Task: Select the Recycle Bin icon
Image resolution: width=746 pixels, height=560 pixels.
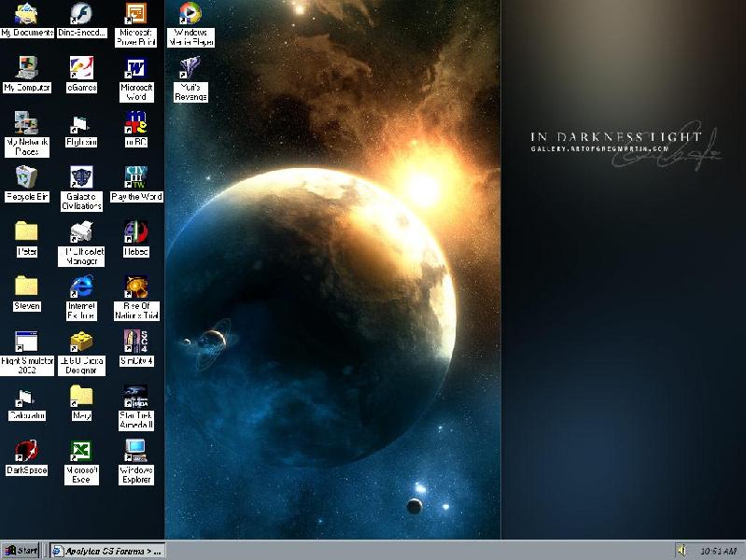Action: tap(26, 177)
